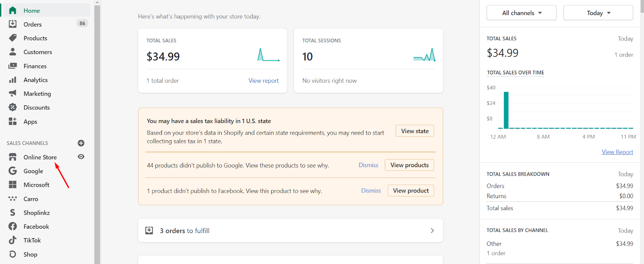Click the Discounts badge icon
This screenshot has height=264, width=644.
[13, 107]
